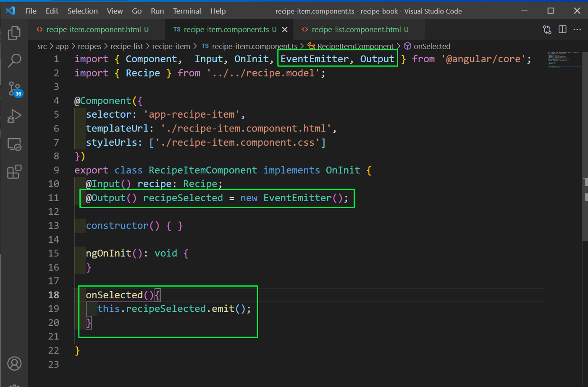This screenshot has width=588, height=387.
Task: Click 'Output' in the import statement
Action: point(377,59)
